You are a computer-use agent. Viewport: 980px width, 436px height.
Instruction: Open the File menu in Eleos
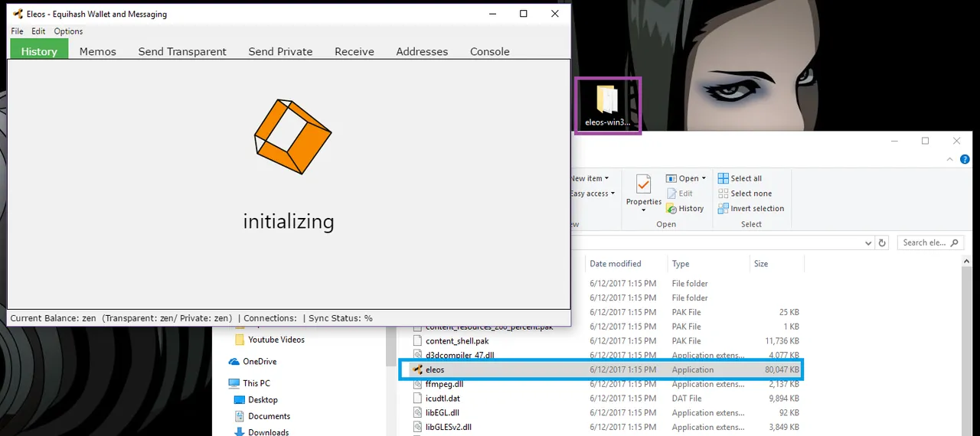[x=17, y=31]
